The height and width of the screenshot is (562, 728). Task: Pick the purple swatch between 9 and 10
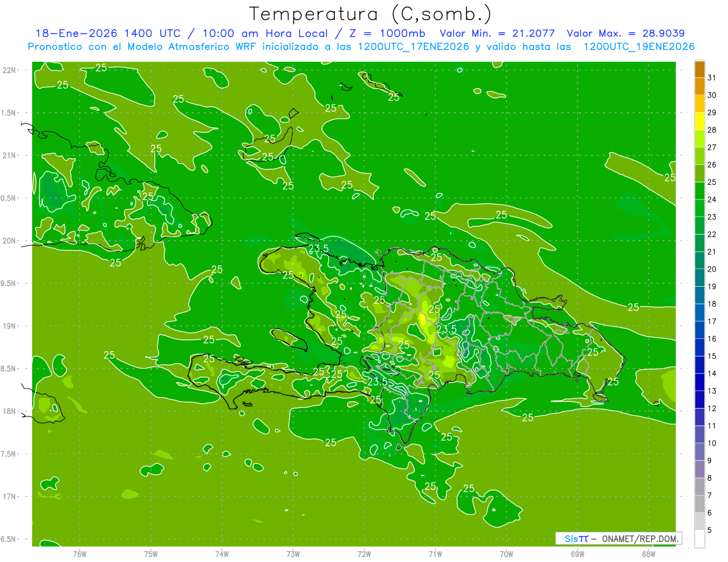(699, 452)
